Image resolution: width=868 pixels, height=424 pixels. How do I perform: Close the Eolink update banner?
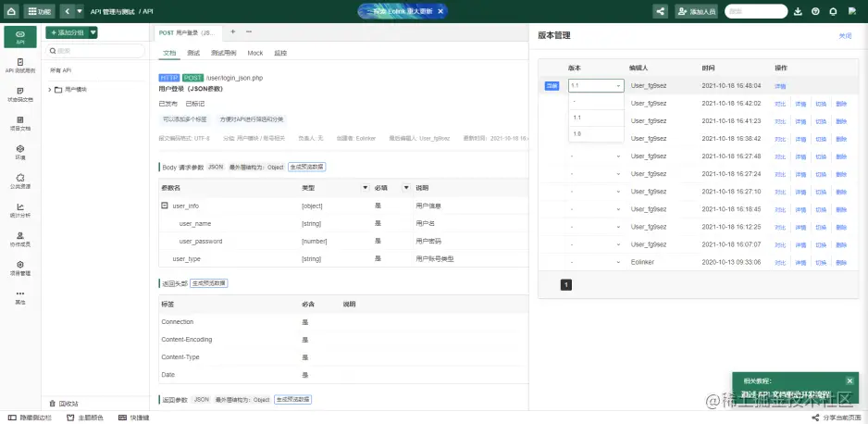coord(440,11)
